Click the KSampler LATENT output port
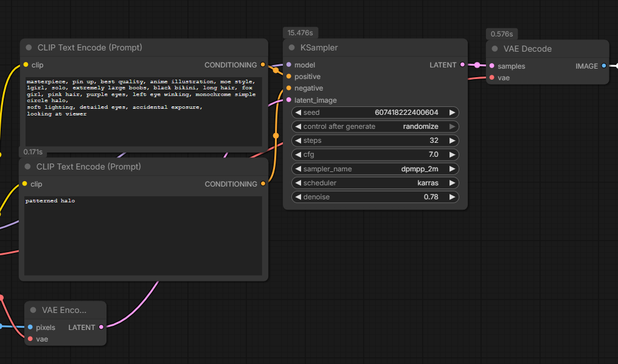The image size is (618, 364). tap(463, 64)
